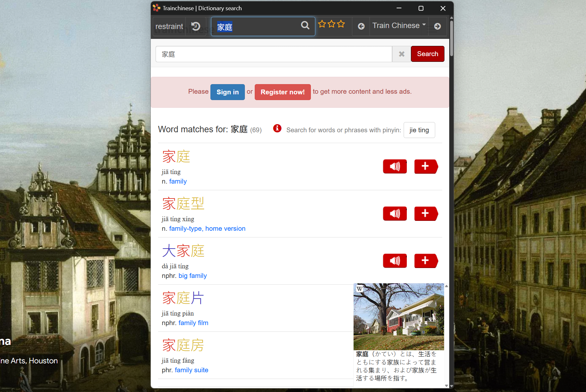Image resolution: width=586 pixels, height=392 pixels.
Task: Add 家庭 with the plus button
Action: pos(426,166)
